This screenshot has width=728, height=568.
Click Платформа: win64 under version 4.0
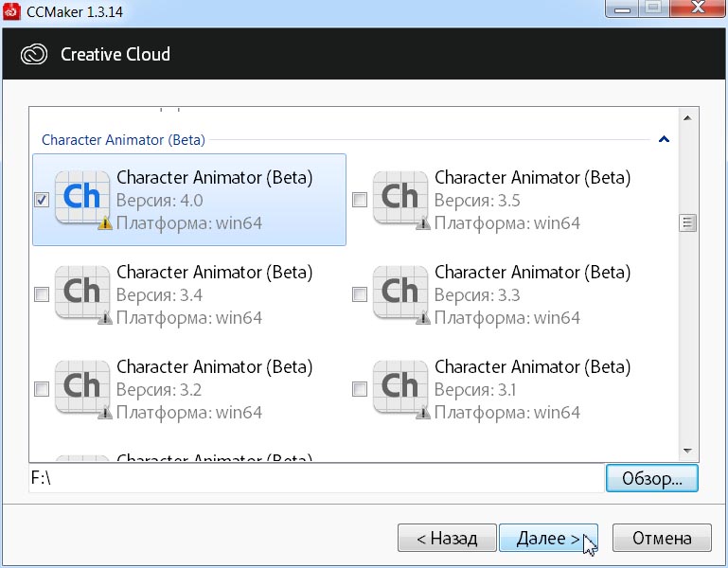[189, 223]
